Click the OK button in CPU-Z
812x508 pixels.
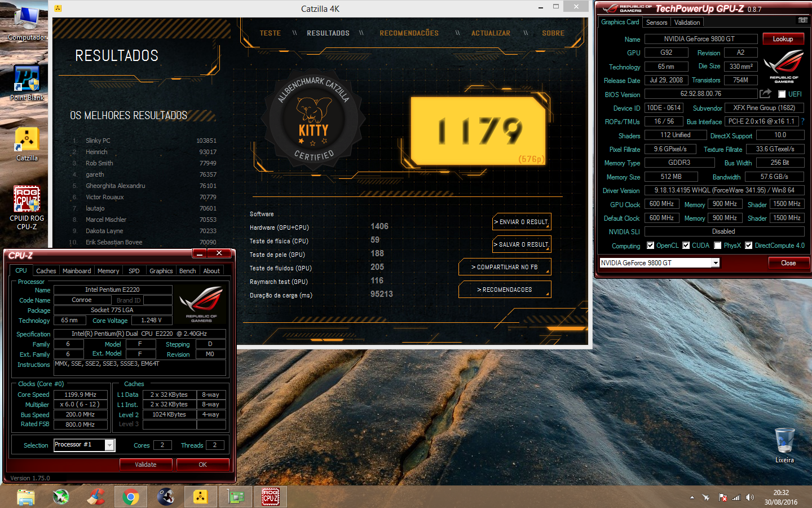point(203,465)
